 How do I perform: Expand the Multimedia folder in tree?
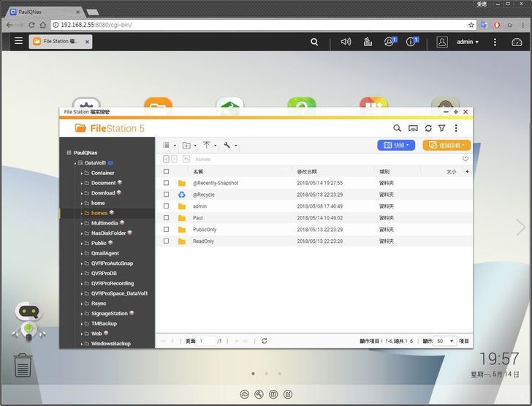pos(82,223)
